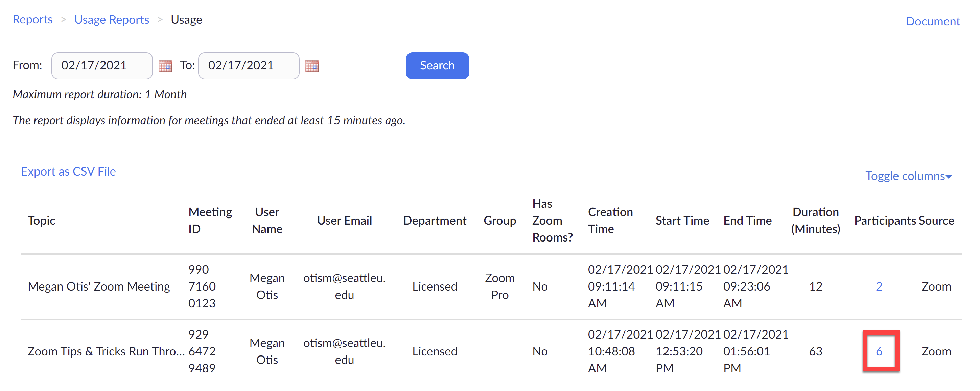
Task: Select the Megan Otis' Zoom Meeting topic
Action: pyautogui.click(x=99, y=286)
